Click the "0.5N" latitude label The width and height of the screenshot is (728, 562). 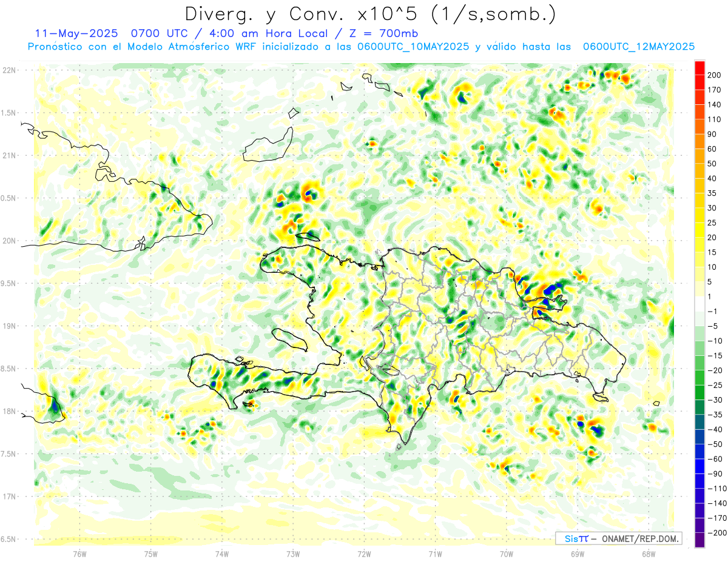tap(9, 198)
